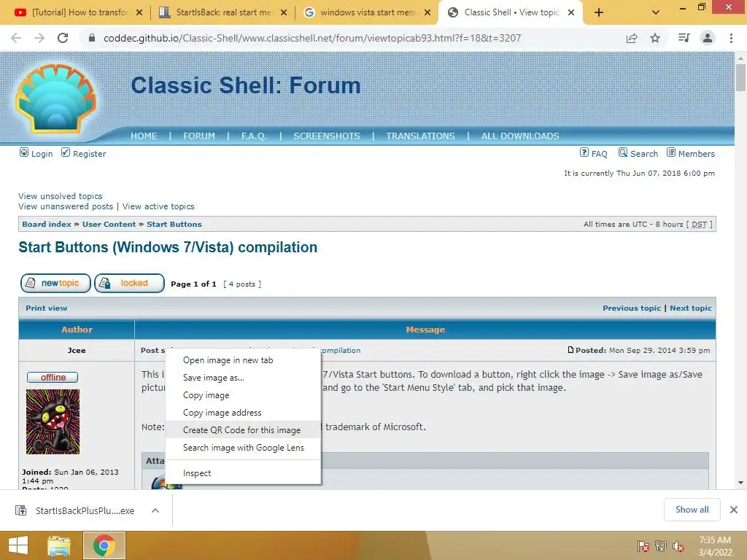
Task: Click the Login link
Action: [x=36, y=153]
